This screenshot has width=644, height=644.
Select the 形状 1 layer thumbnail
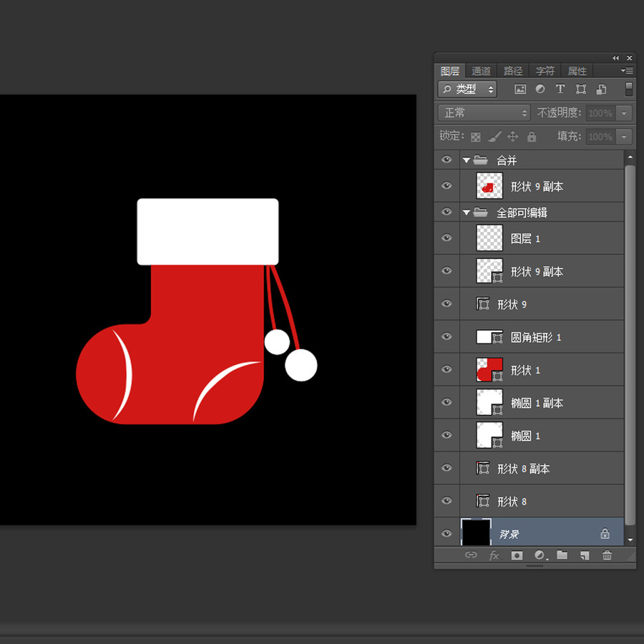click(489, 370)
